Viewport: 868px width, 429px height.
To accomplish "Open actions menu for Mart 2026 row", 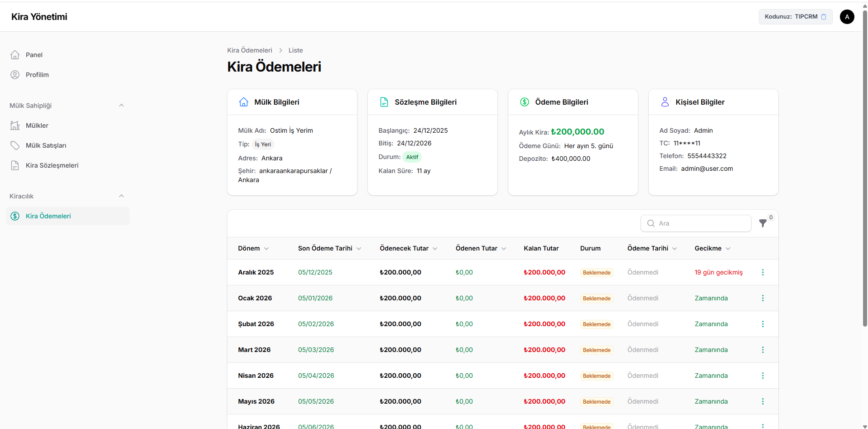I will point(762,350).
